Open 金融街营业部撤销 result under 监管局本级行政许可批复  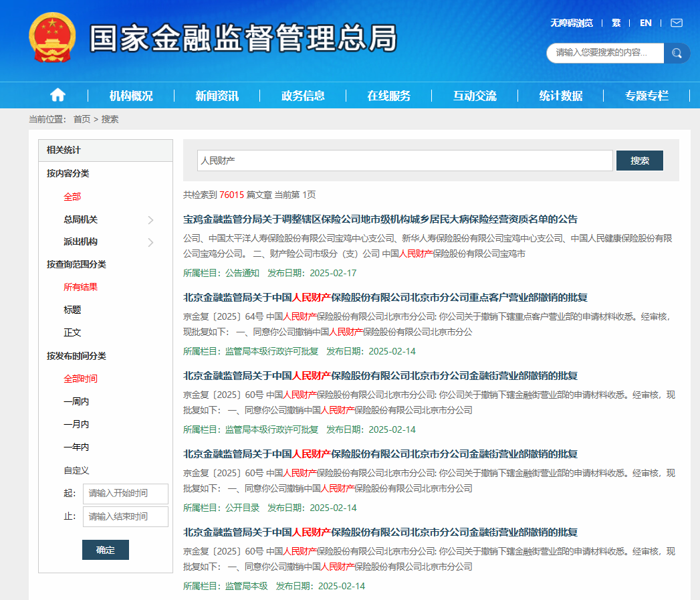tap(380, 376)
